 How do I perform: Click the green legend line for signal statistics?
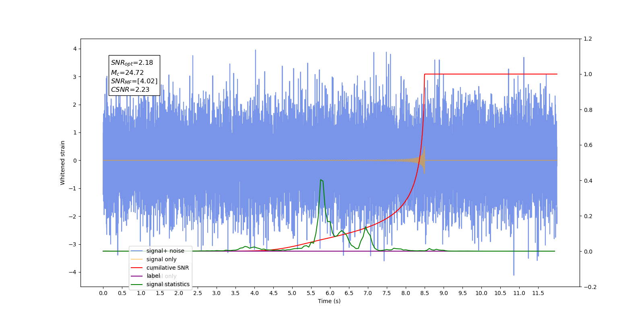137,284
